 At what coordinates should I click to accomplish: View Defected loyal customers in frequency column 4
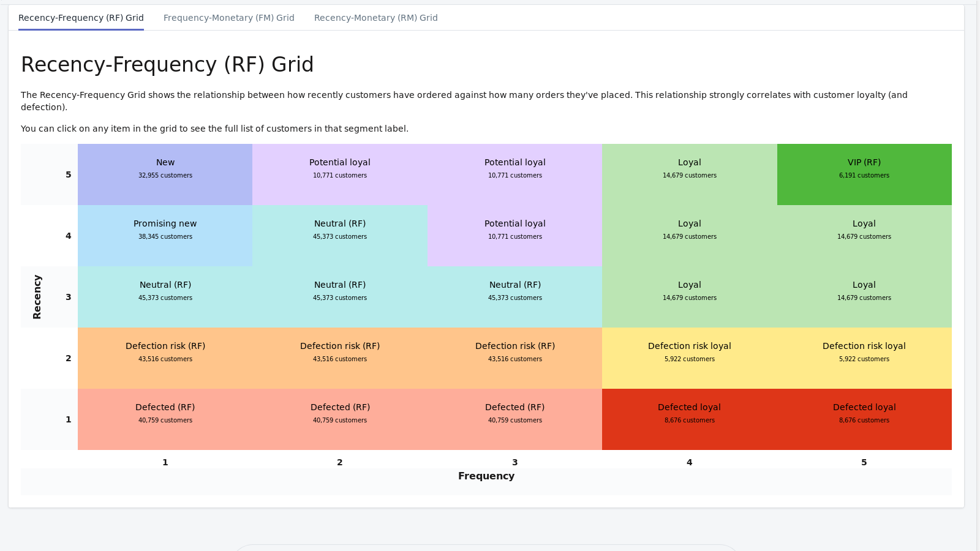pyautogui.click(x=690, y=419)
